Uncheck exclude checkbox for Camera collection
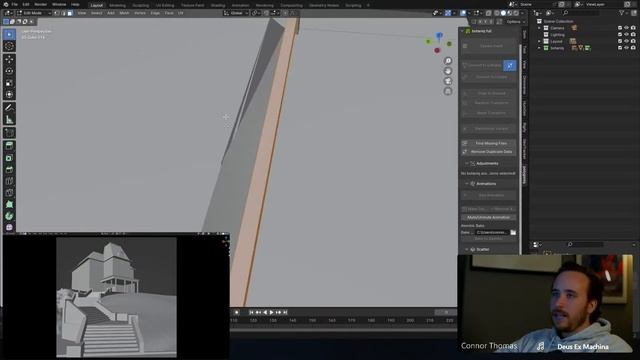The image size is (640, 360). tap(620, 28)
